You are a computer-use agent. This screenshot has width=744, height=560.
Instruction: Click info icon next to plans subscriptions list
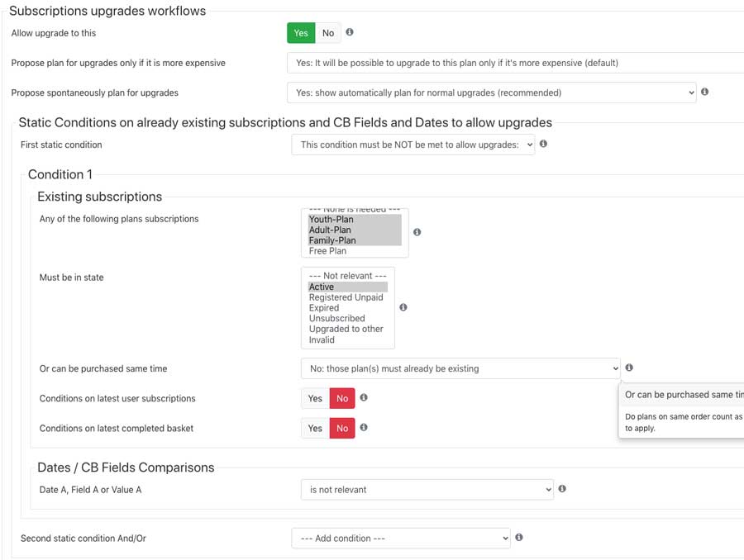coord(417,232)
